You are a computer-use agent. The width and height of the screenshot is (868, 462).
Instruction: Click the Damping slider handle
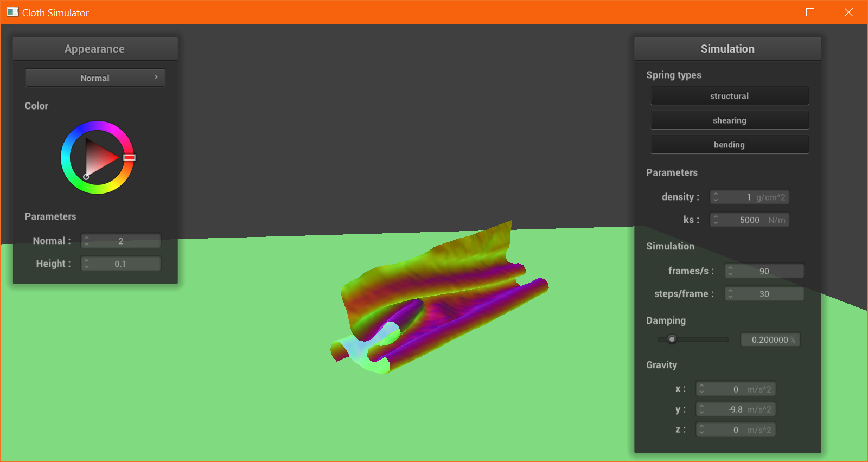(x=672, y=339)
